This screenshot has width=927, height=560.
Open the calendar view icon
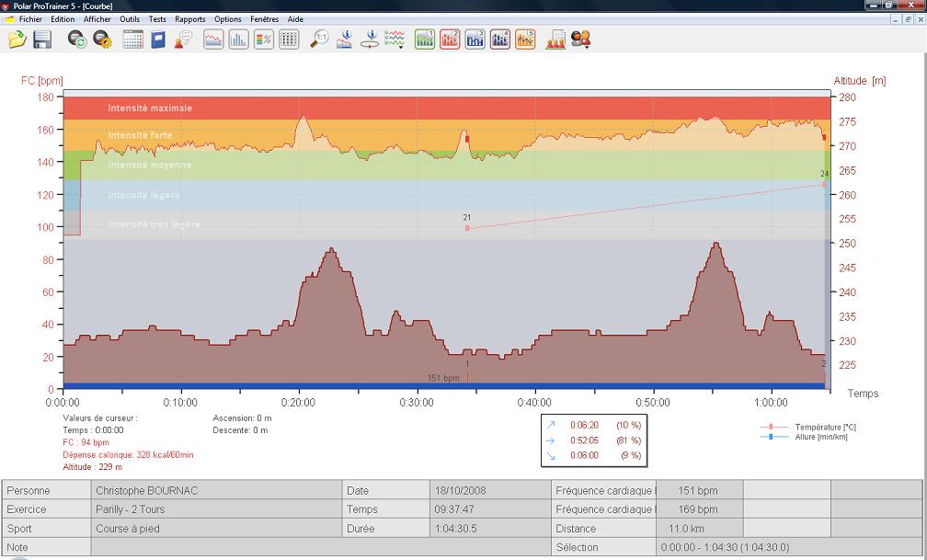pos(133,40)
